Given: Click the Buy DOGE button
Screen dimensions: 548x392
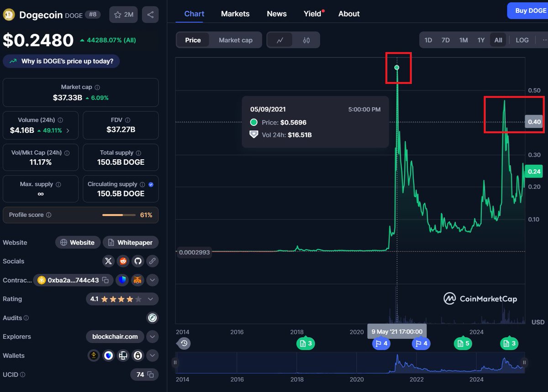Looking at the screenshot, I should [x=528, y=10].
